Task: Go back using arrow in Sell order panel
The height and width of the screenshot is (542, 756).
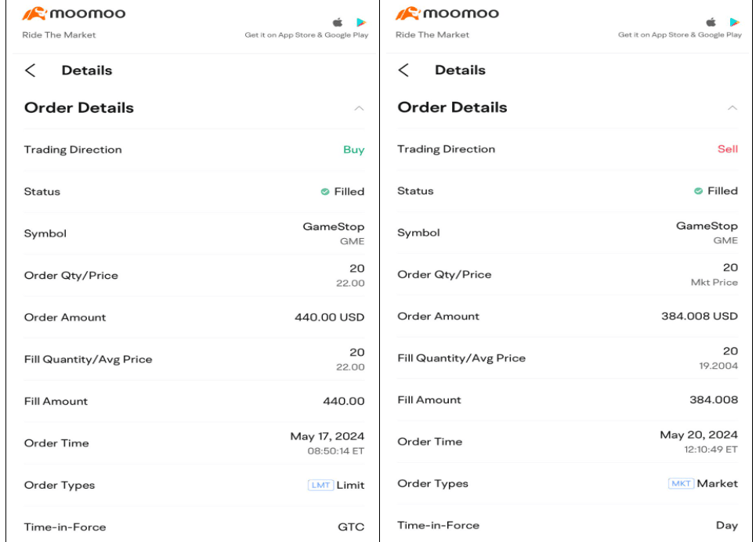Action: click(x=403, y=70)
